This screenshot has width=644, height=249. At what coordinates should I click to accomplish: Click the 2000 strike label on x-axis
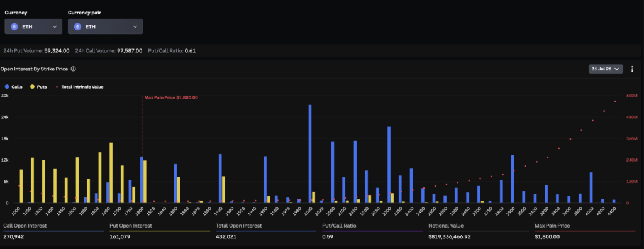tap(308, 211)
